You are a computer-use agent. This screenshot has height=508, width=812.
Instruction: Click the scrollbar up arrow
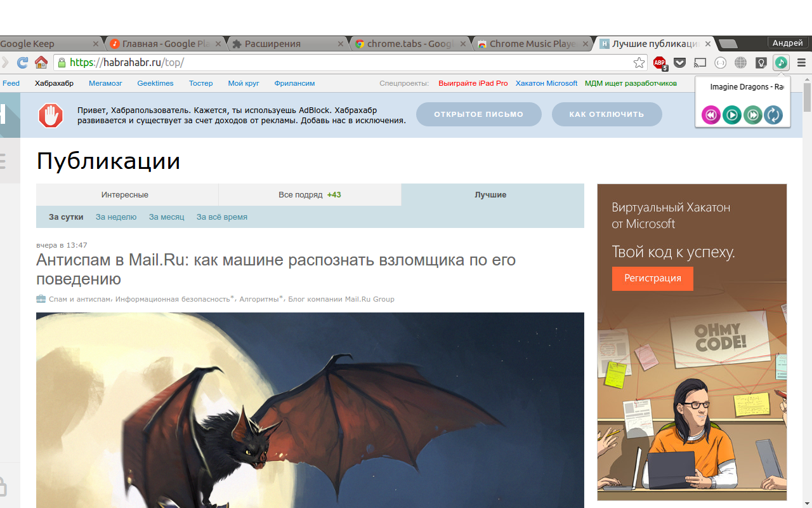(807, 79)
